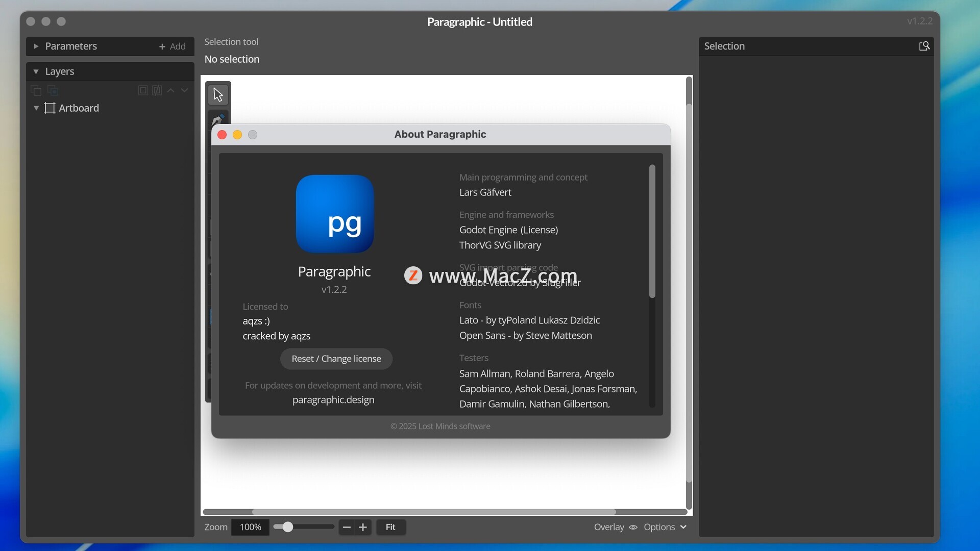Open the Godot Engine (License) link
Image resolution: width=980 pixels, height=551 pixels.
[x=508, y=230]
